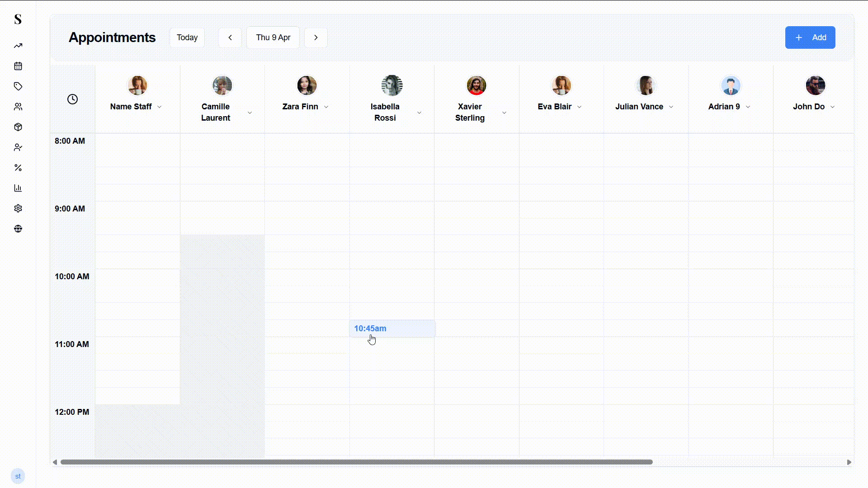This screenshot has width=868, height=488.
Task: Open the settings gear in sidebar
Action: [18, 208]
